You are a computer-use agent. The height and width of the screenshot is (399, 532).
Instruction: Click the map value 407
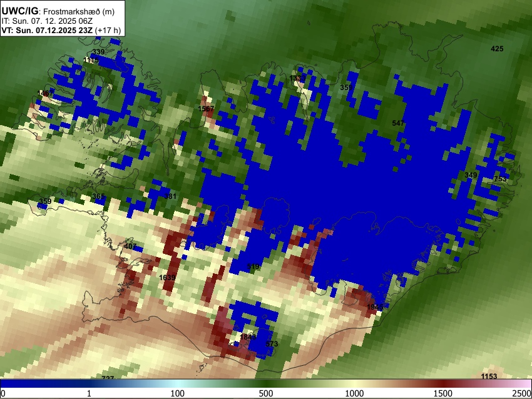pyautogui.click(x=130, y=246)
